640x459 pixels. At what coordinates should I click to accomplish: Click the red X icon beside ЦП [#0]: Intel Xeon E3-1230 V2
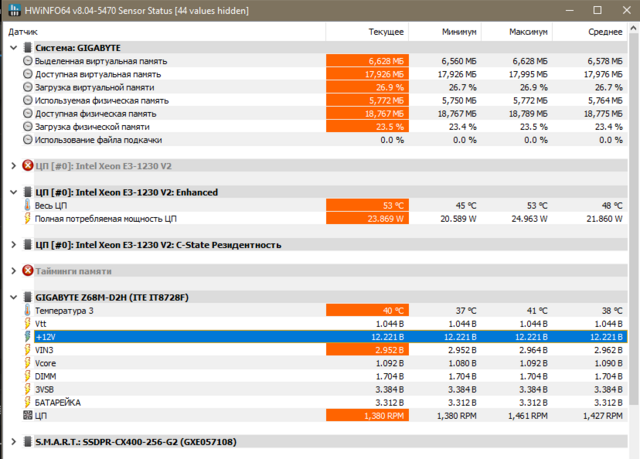click(x=27, y=166)
